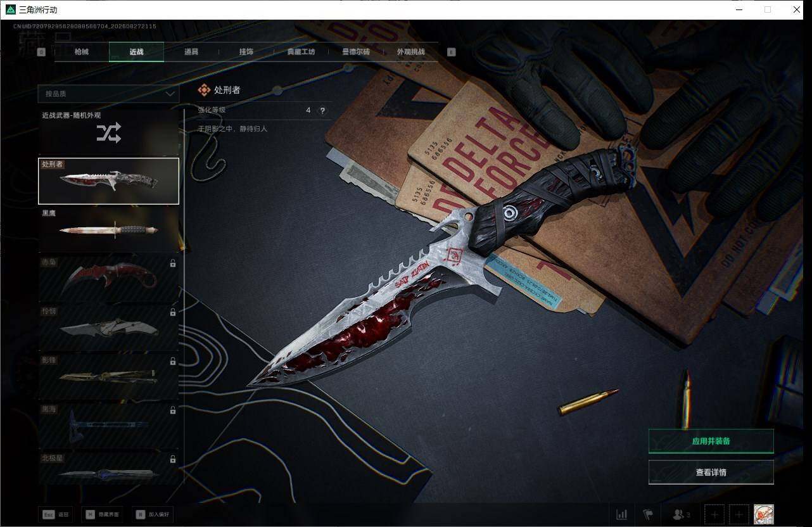The image size is (812, 527).
Task: Expand the 按品质 sort dropdown
Action: click(x=108, y=94)
